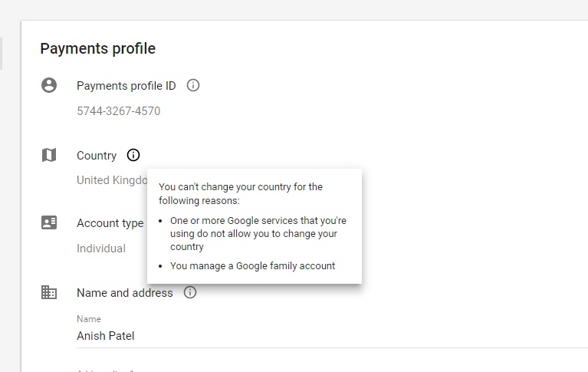
Task: Click the contact card icon beside Account type
Action: (x=49, y=222)
